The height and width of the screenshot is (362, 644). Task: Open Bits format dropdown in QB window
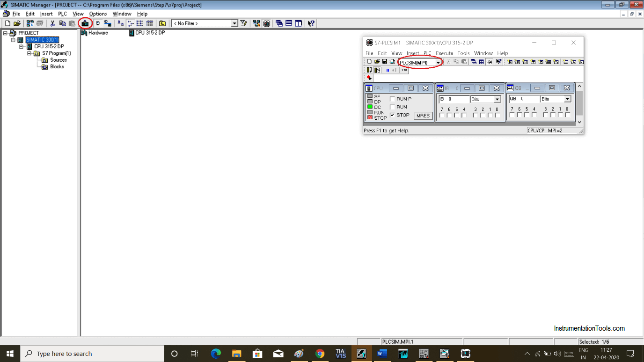click(567, 99)
